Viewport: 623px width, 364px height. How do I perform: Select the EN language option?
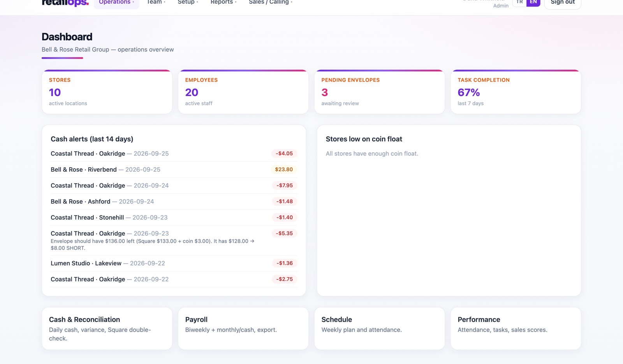533,2
